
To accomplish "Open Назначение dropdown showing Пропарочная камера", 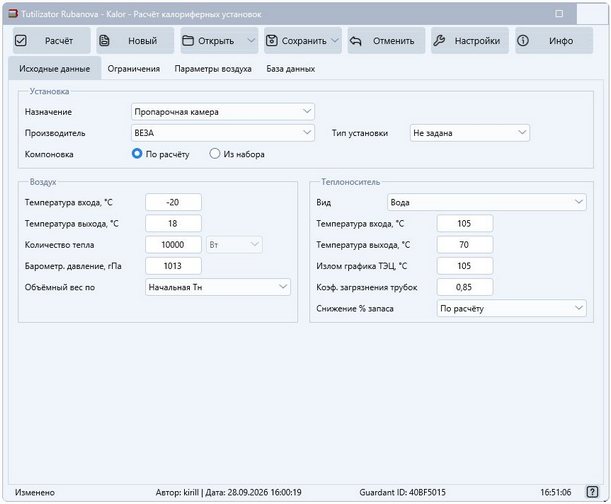I will 223,111.
